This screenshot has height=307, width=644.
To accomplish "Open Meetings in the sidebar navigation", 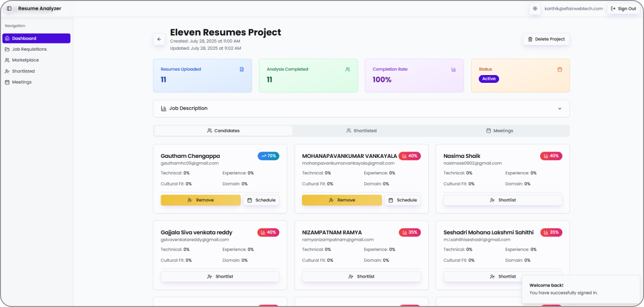I will (x=36, y=82).
